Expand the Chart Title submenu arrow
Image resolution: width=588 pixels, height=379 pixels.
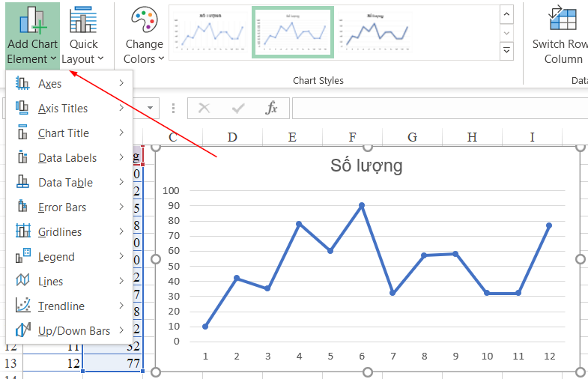[x=121, y=133]
